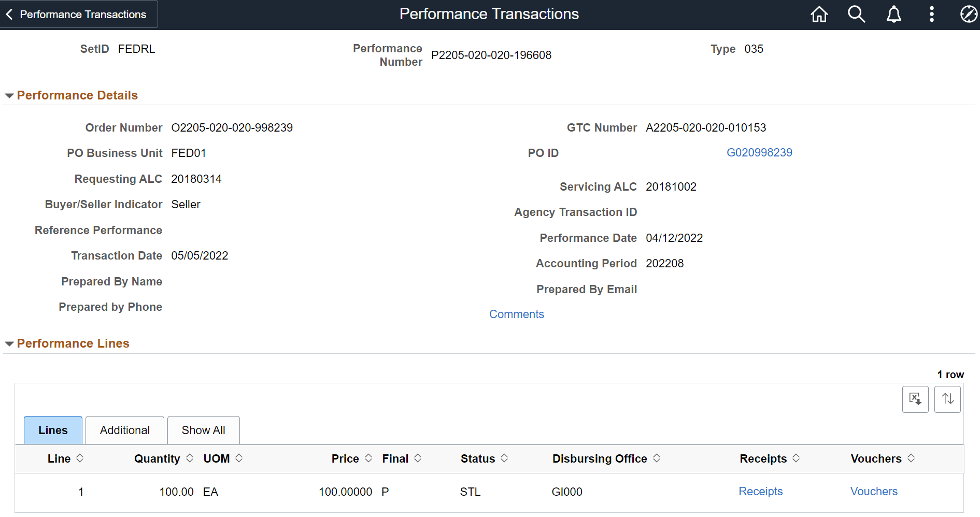View Receipts for line 1
The width and height of the screenshot is (980, 517).
pyautogui.click(x=760, y=491)
